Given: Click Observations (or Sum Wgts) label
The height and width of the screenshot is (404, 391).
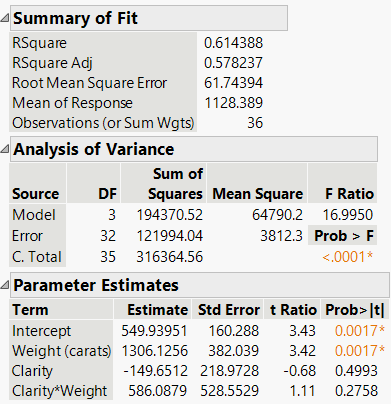Looking at the screenshot, I should [x=103, y=123].
